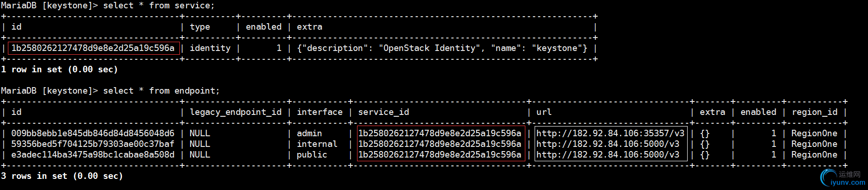
Task: Click the '3 rows in set' result line
Action: click(62, 176)
